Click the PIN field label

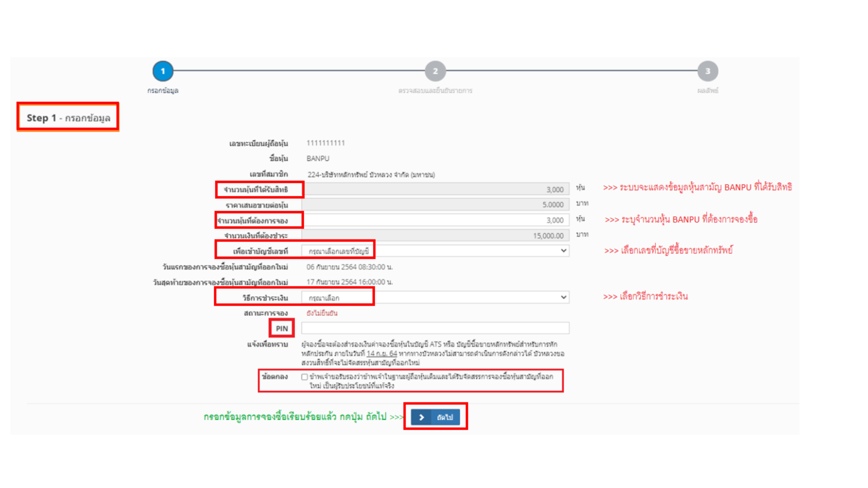coord(282,328)
